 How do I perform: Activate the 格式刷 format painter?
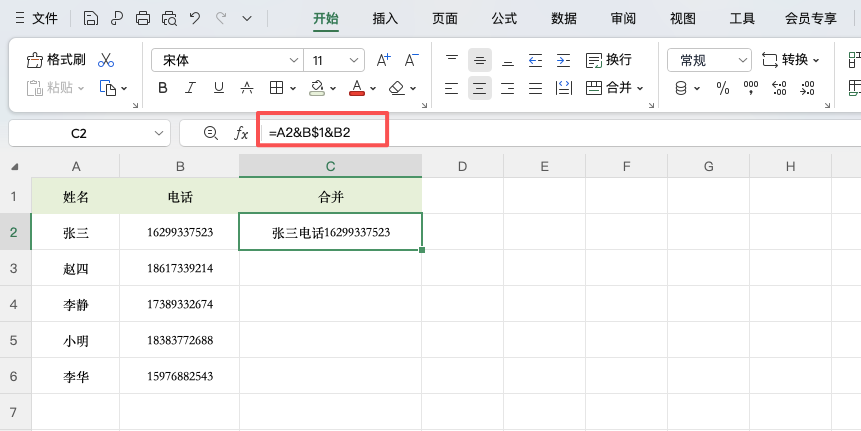click(x=56, y=60)
